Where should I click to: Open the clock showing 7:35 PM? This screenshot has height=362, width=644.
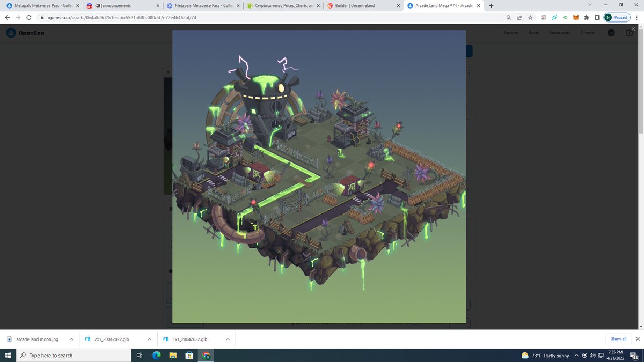(x=616, y=355)
